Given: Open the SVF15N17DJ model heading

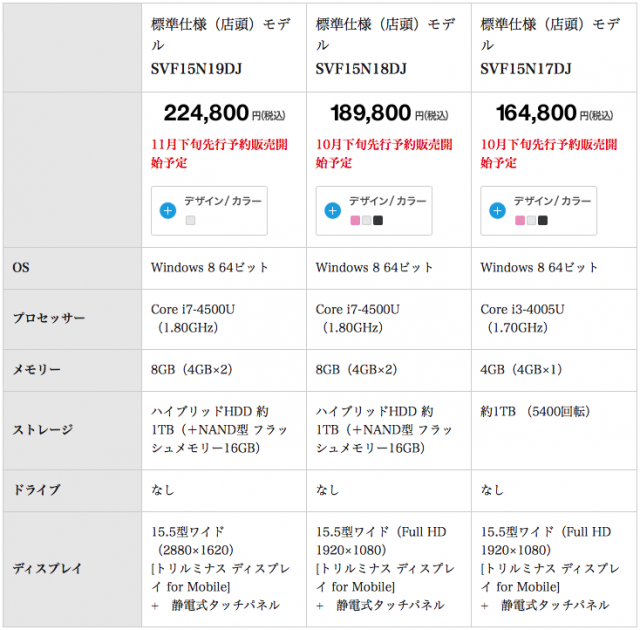Looking at the screenshot, I should [x=526, y=69].
